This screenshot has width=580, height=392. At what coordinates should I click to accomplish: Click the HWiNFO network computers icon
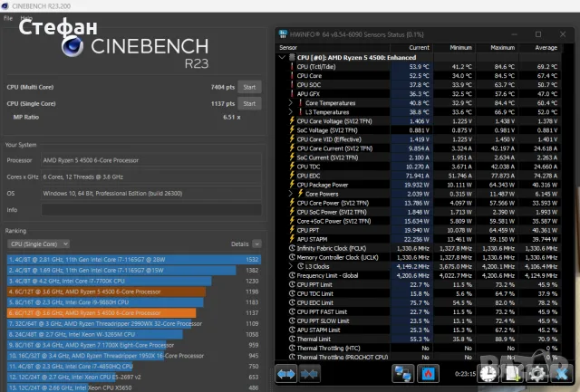[402, 374]
